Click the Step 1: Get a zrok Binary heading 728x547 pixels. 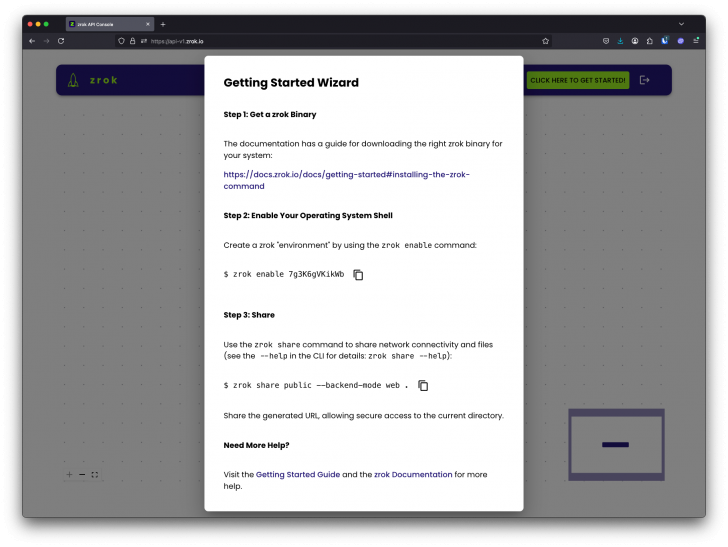tap(270, 114)
